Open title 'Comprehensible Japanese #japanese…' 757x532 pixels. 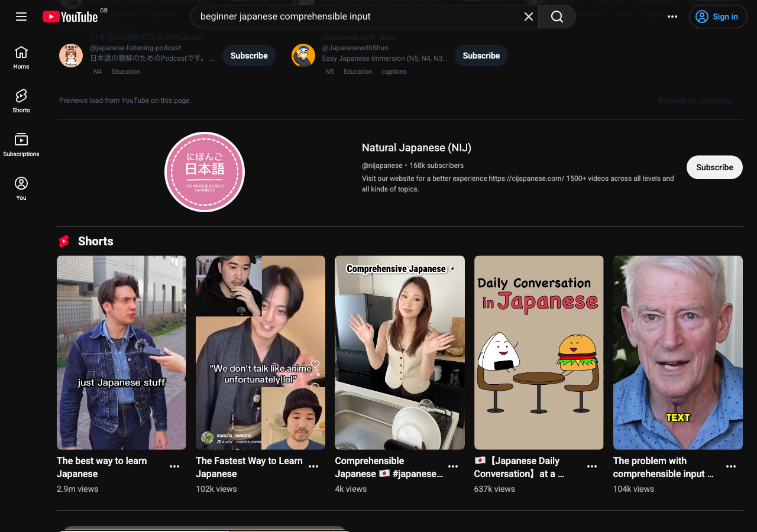389,467
